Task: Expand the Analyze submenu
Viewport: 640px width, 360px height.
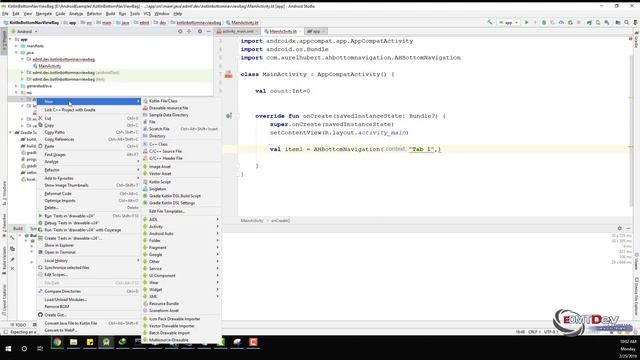Action: click(x=89, y=162)
